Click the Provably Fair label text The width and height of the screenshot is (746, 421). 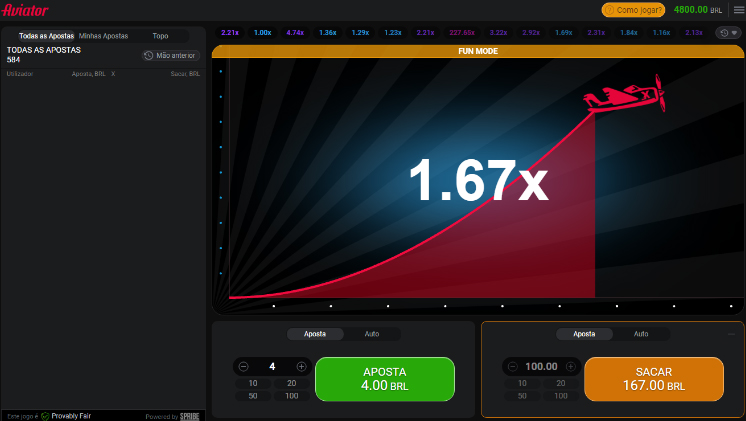[x=71, y=416]
